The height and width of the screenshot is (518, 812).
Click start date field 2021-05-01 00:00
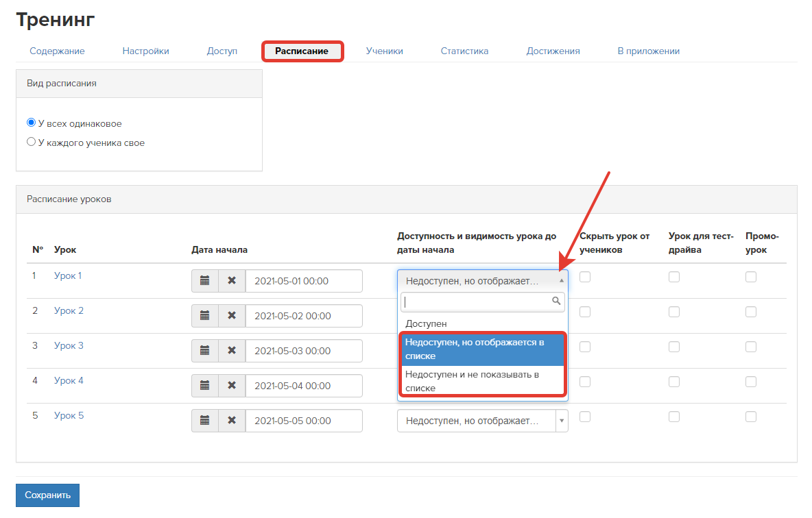[304, 281]
